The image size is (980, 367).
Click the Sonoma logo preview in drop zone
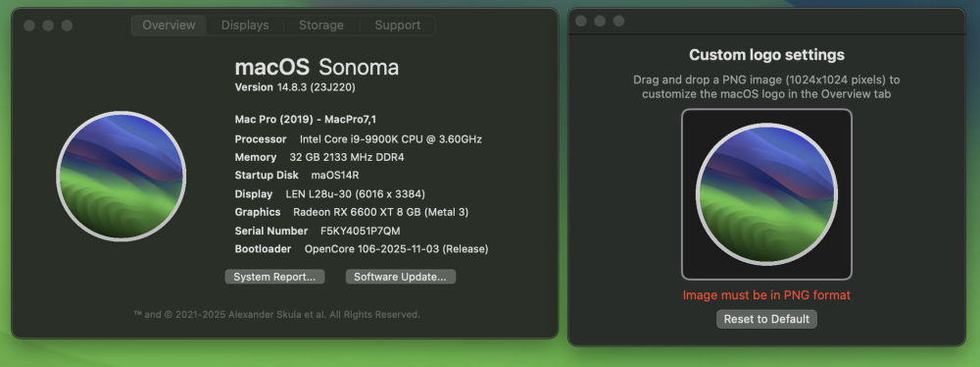[x=766, y=193]
